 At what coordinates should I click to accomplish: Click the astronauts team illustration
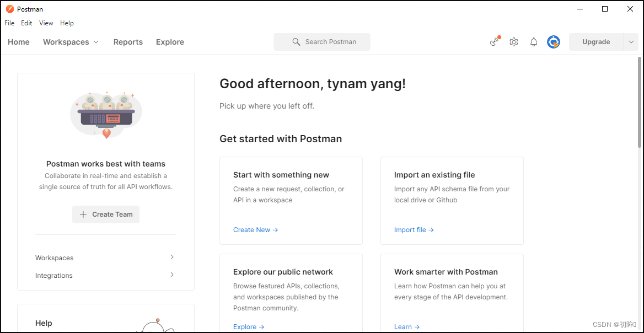tap(106, 115)
